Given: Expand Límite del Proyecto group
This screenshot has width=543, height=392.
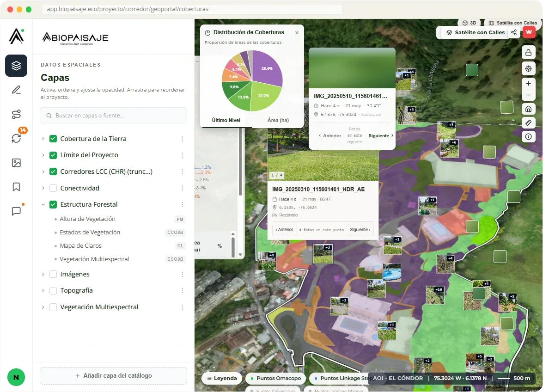Looking at the screenshot, I should coord(43,155).
